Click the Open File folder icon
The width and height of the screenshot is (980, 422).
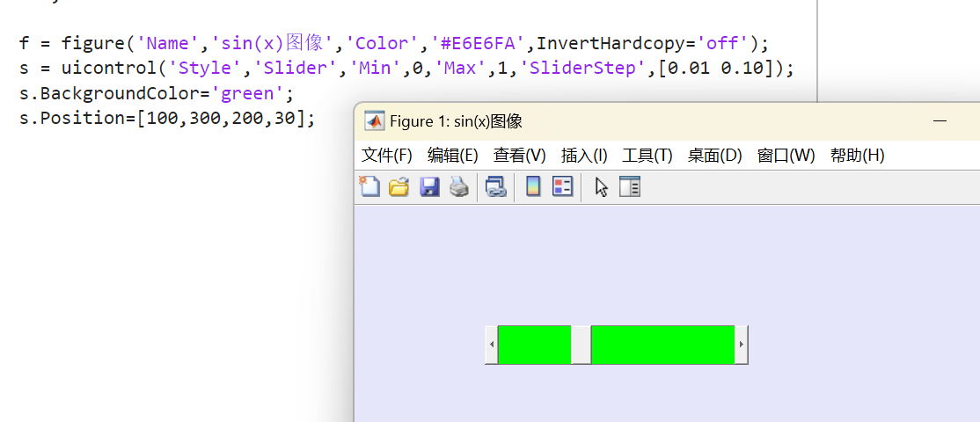point(399,186)
